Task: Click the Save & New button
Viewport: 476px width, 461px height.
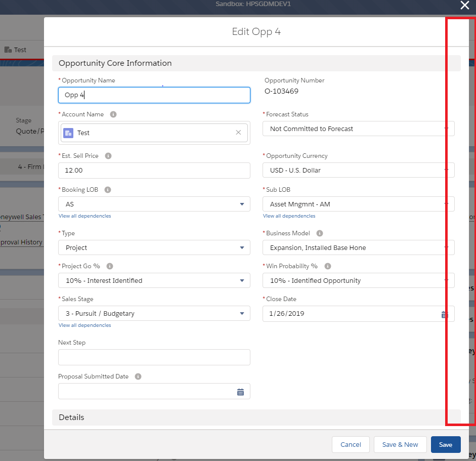Action: click(400, 444)
